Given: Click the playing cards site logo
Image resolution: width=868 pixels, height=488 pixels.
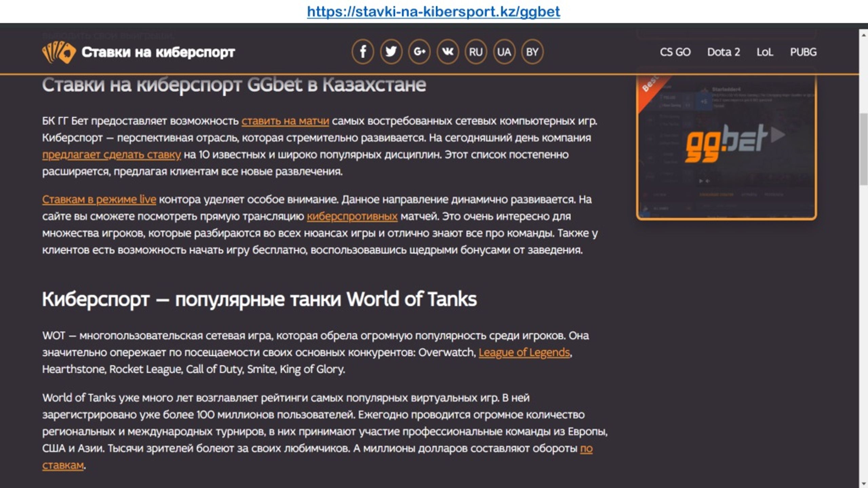Looking at the screenshot, I should [59, 52].
